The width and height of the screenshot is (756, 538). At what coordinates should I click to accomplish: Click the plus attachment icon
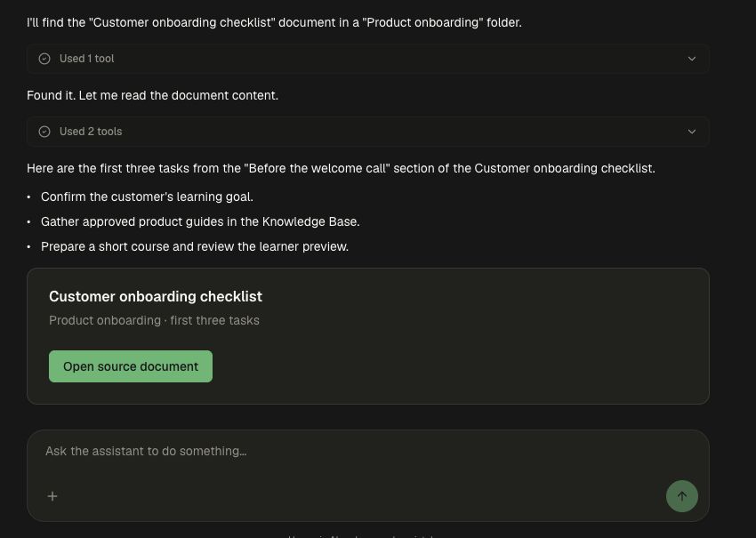point(52,496)
